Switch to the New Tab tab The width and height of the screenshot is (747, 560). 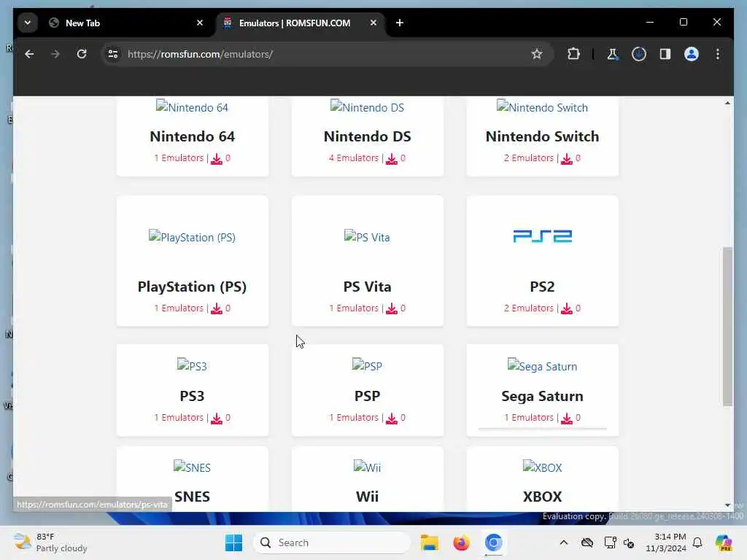[x=125, y=23]
